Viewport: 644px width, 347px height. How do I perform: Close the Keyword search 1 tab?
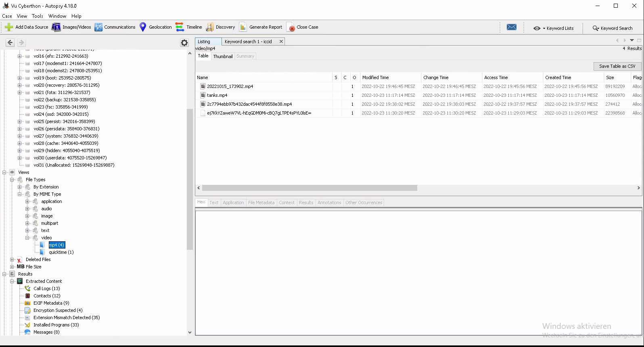click(x=281, y=42)
